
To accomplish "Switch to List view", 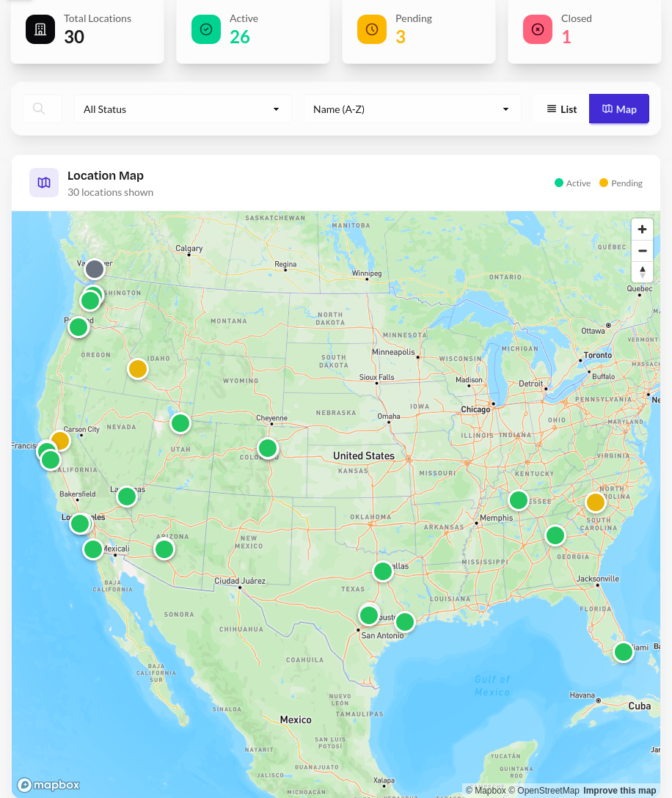I will tap(560, 109).
